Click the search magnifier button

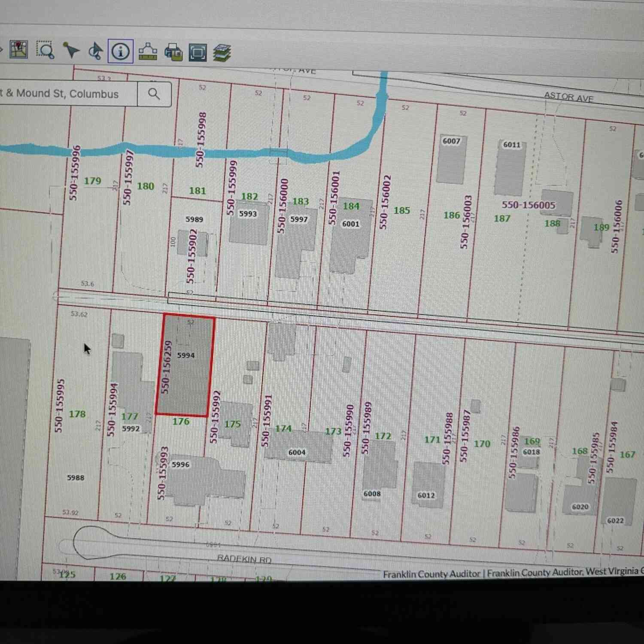(154, 94)
